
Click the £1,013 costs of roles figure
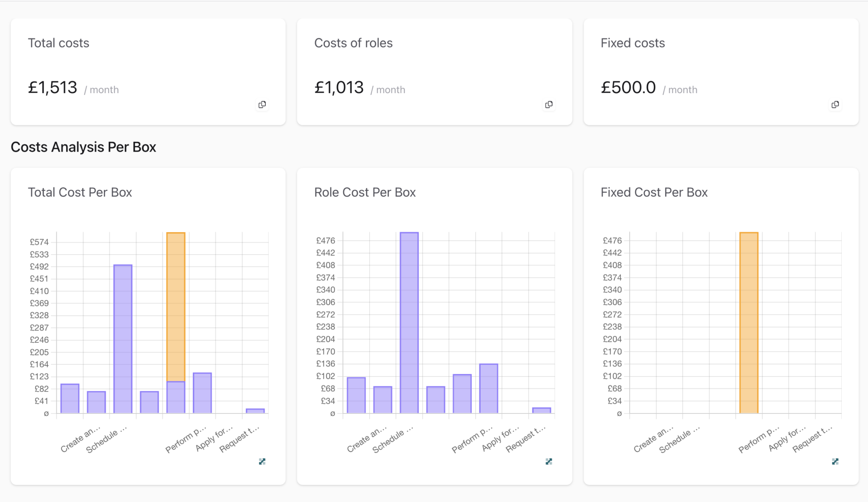point(339,88)
